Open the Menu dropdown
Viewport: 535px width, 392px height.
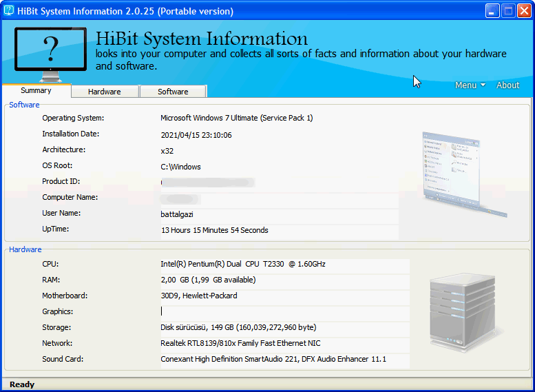click(470, 85)
